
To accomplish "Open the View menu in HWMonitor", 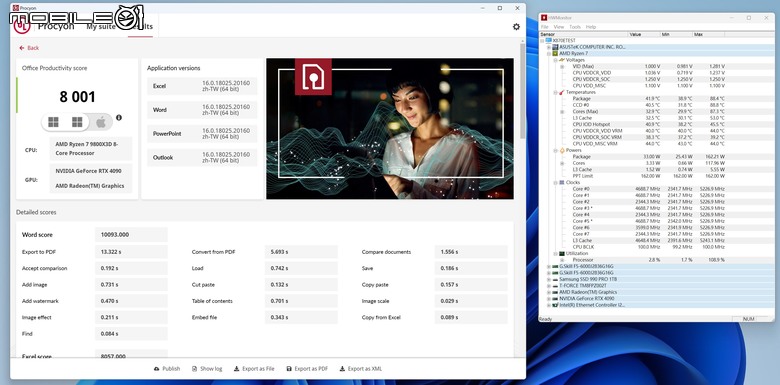I will pos(559,27).
